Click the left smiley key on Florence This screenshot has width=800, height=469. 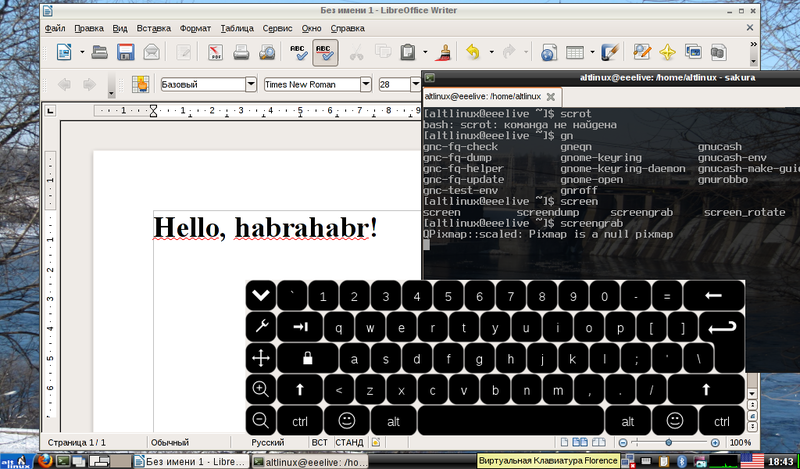tap(346, 421)
